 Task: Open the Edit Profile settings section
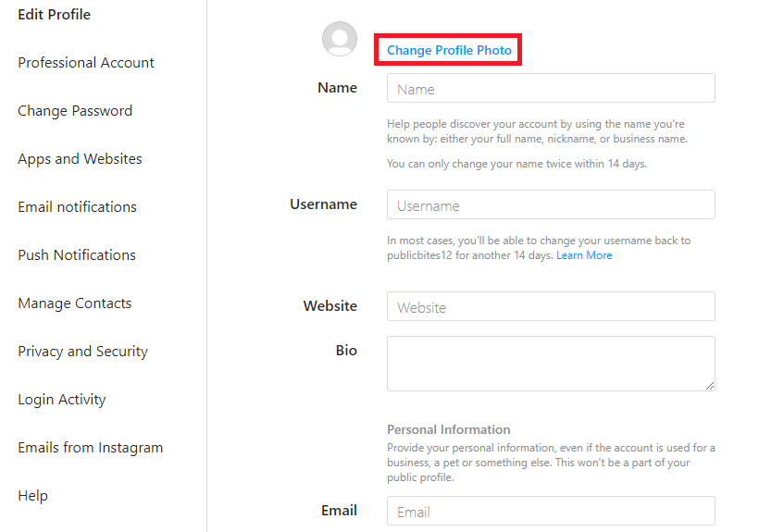click(x=55, y=15)
